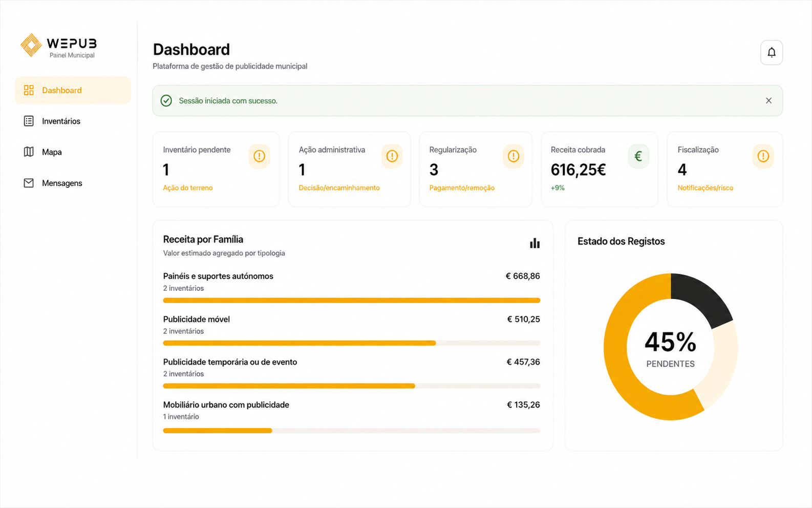
Task: Click the Estado dos Registos heading
Action: tap(621, 241)
